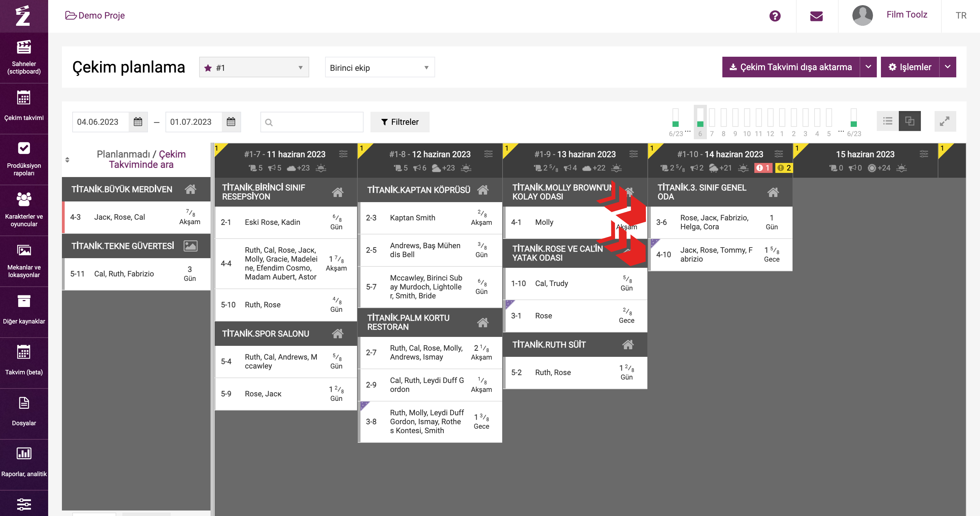Image resolution: width=980 pixels, height=516 pixels.
Task: Select scene 4-3 Jack, Rose, Cal
Action: click(137, 217)
